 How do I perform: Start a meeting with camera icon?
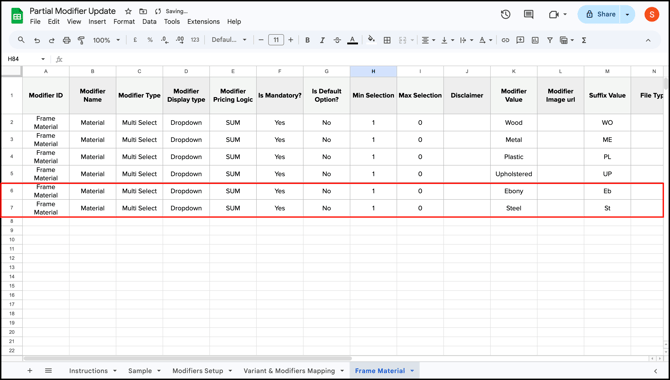(x=554, y=15)
